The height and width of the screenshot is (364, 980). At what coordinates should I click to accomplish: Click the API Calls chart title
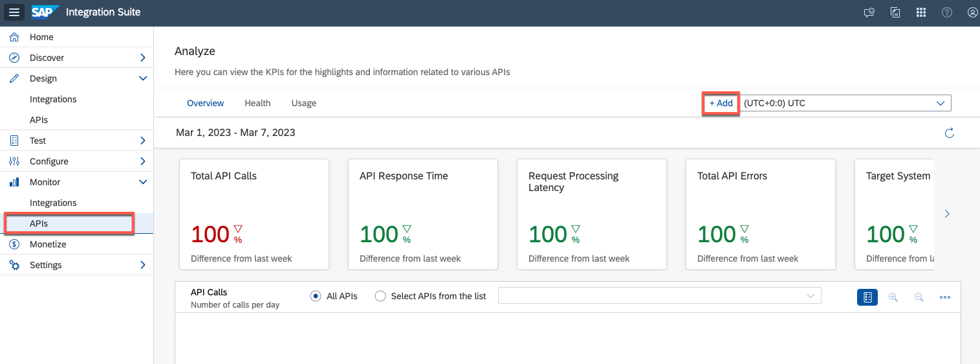(x=209, y=292)
